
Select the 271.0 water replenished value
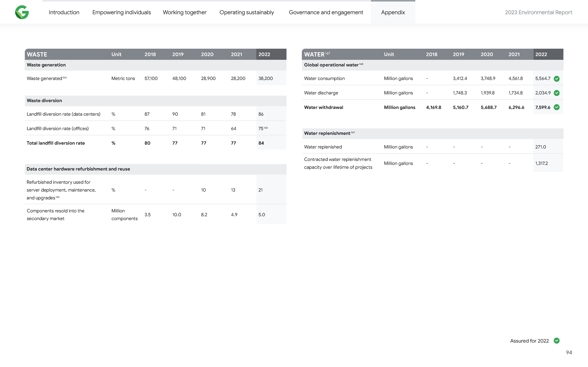[x=541, y=147]
